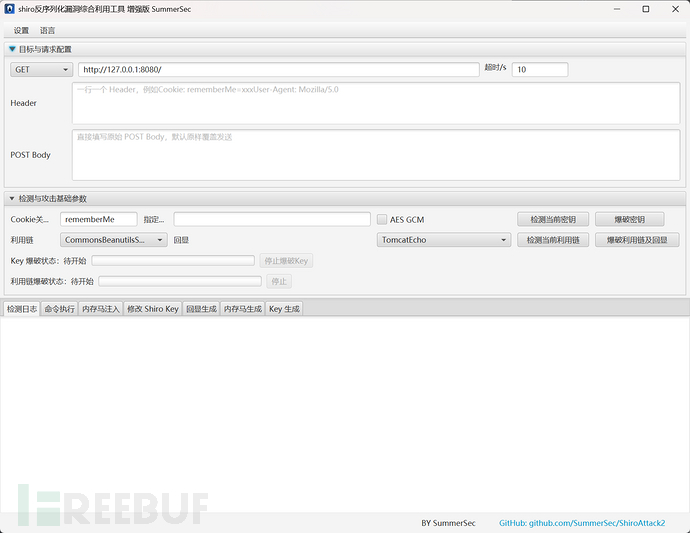Screen dimensions: 690x533
Task: Open the GET request method dropdown
Action: point(41,70)
